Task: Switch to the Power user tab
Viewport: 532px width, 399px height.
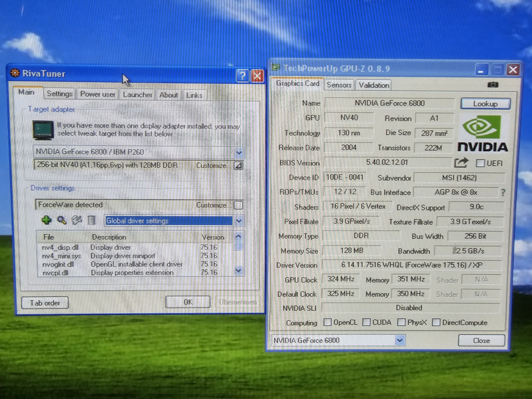Action: click(98, 94)
